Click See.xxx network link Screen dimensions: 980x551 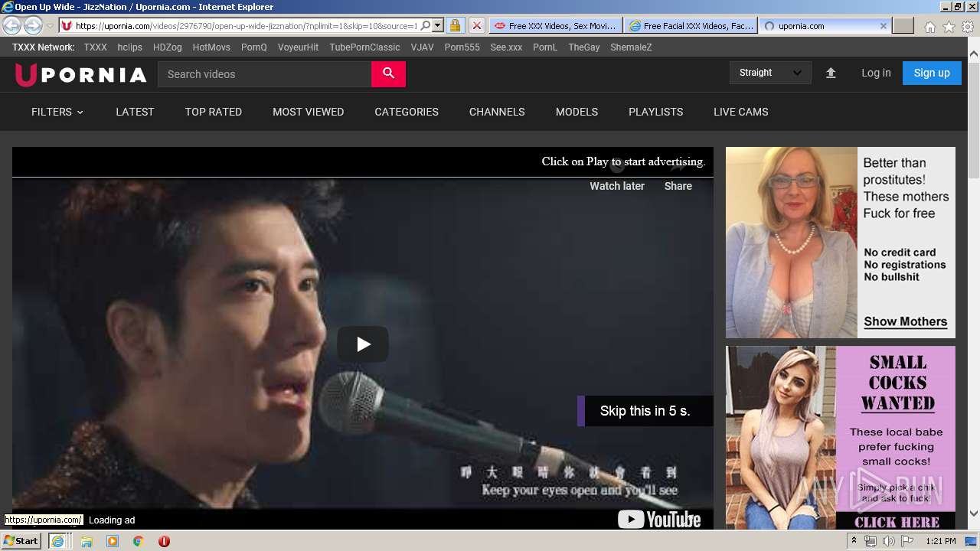(506, 47)
